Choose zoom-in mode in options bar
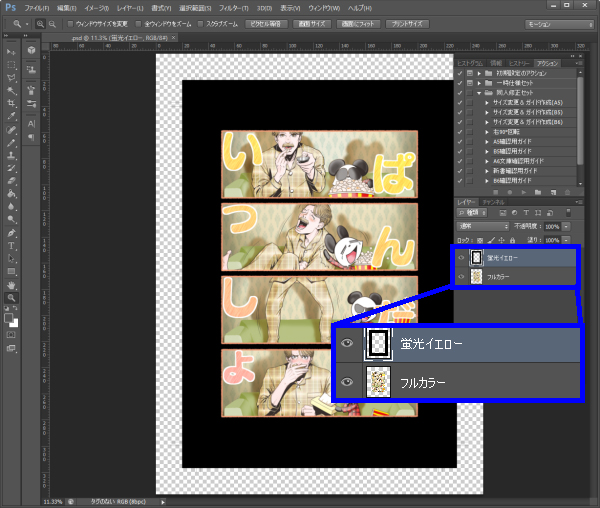The width and height of the screenshot is (600, 508). [x=40, y=24]
